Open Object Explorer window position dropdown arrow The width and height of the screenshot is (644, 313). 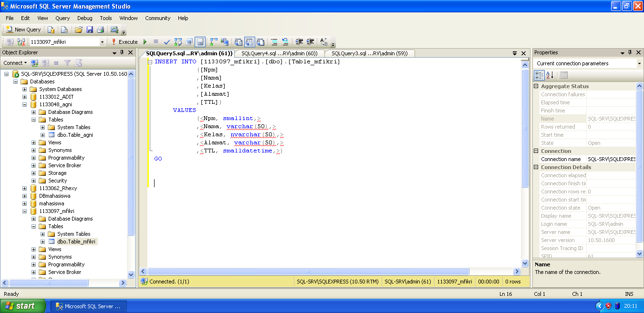pyautogui.click(x=114, y=53)
